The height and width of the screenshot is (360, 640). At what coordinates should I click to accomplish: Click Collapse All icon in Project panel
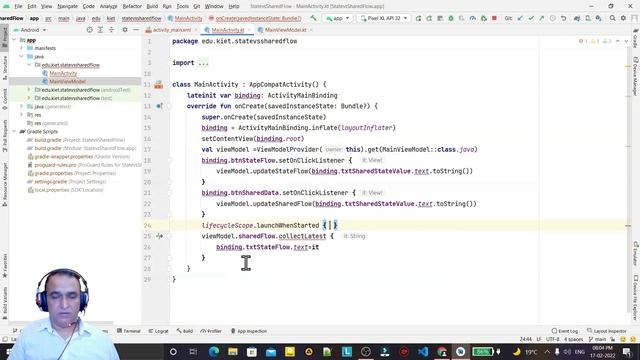[x=111, y=30]
